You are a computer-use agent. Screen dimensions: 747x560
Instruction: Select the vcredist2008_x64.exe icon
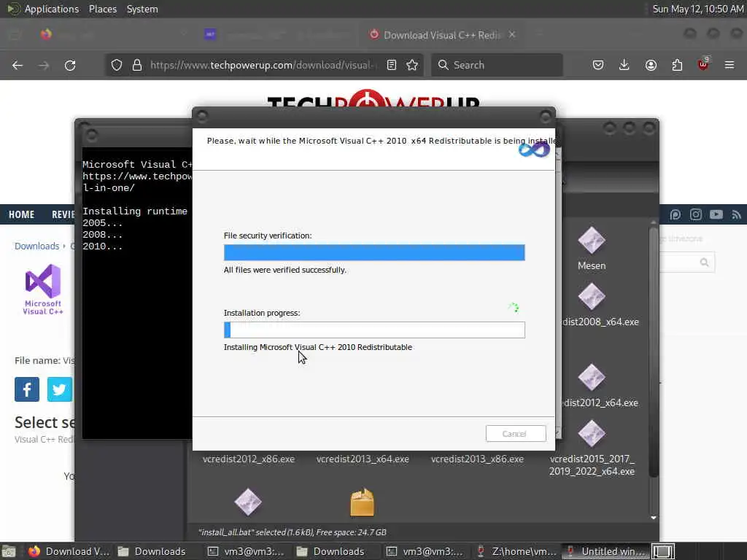click(x=592, y=297)
